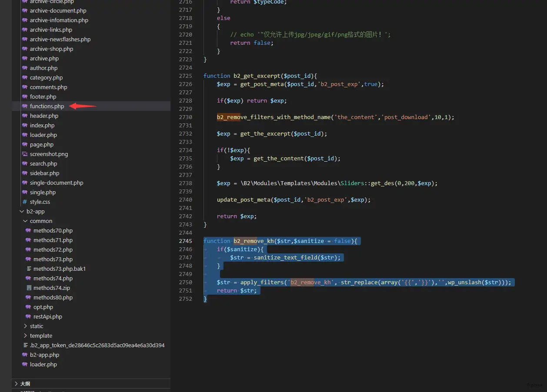This screenshot has width=547, height=392.
Task: Click get_the_excerpt call on line 2732
Action: pos(265,133)
